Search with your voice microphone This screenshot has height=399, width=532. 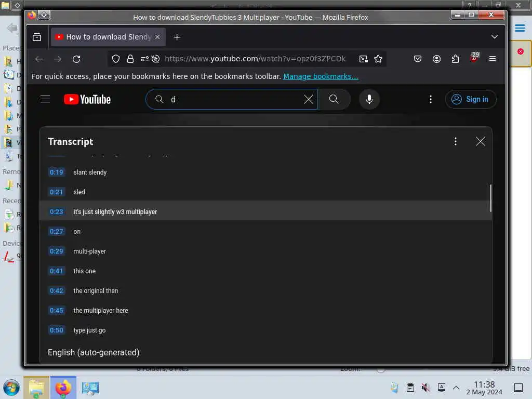[x=369, y=99]
